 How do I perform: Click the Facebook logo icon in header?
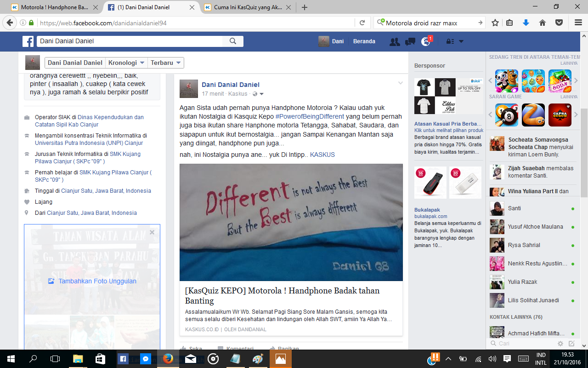click(x=28, y=41)
